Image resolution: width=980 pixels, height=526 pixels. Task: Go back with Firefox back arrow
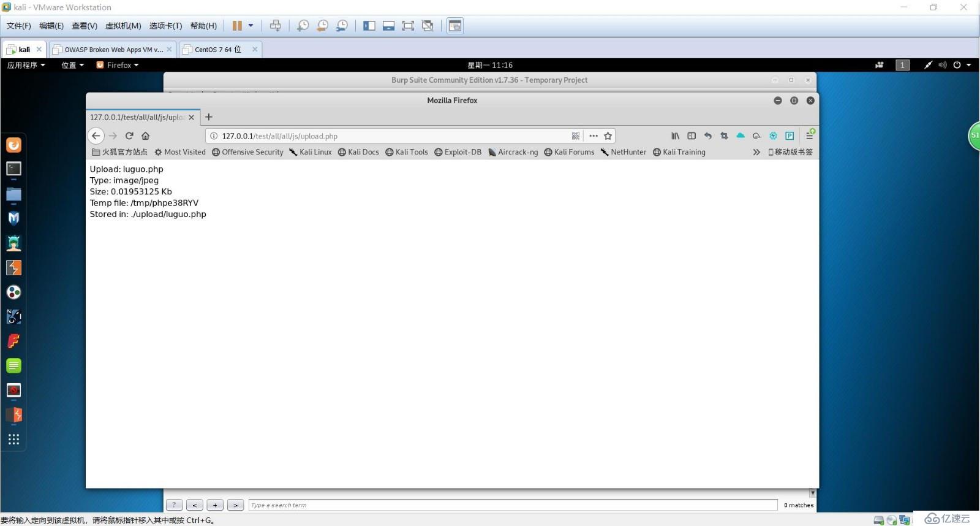pos(96,136)
